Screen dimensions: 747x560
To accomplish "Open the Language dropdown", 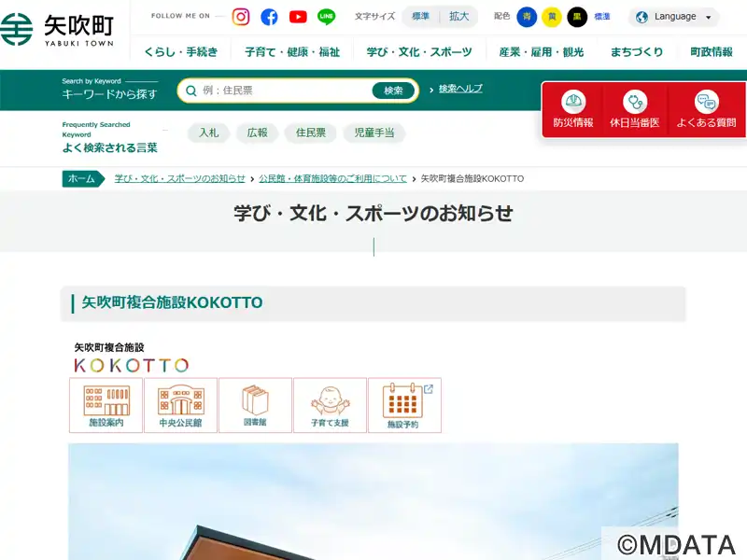I will [x=673, y=17].
